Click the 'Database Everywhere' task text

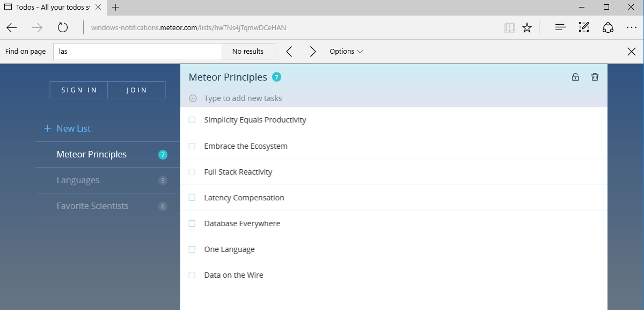242,223
